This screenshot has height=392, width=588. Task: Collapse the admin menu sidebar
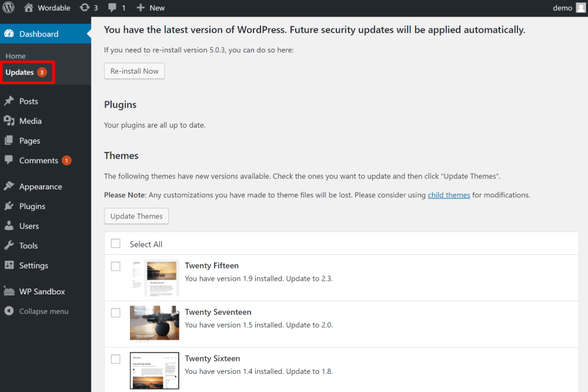[36, 311]
